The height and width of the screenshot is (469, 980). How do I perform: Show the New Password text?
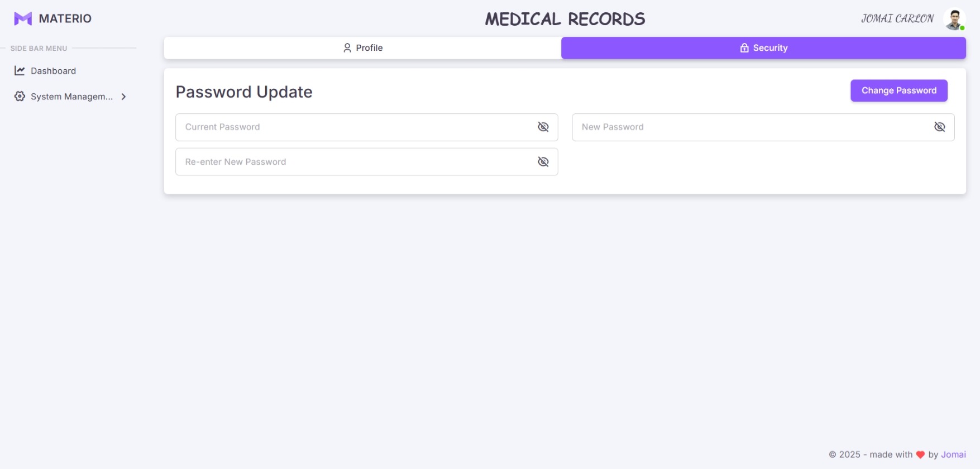940,127
